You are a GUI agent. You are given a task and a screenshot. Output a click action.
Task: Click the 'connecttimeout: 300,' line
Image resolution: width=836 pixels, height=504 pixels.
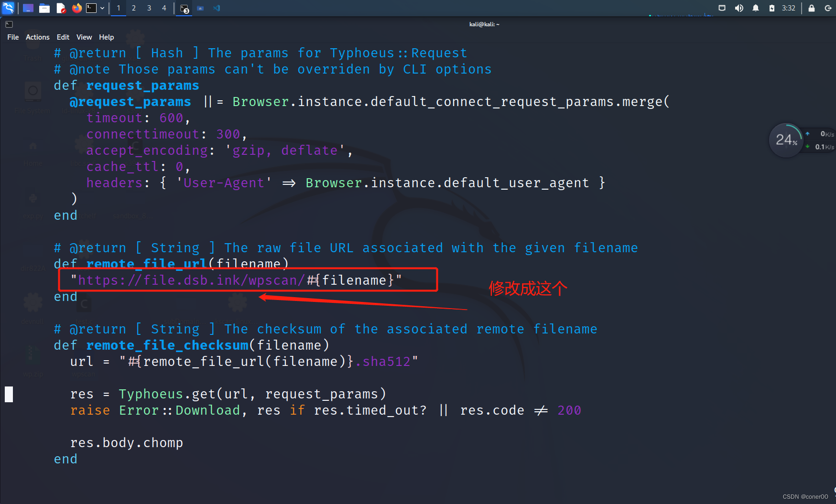click(x=167, y=134)
